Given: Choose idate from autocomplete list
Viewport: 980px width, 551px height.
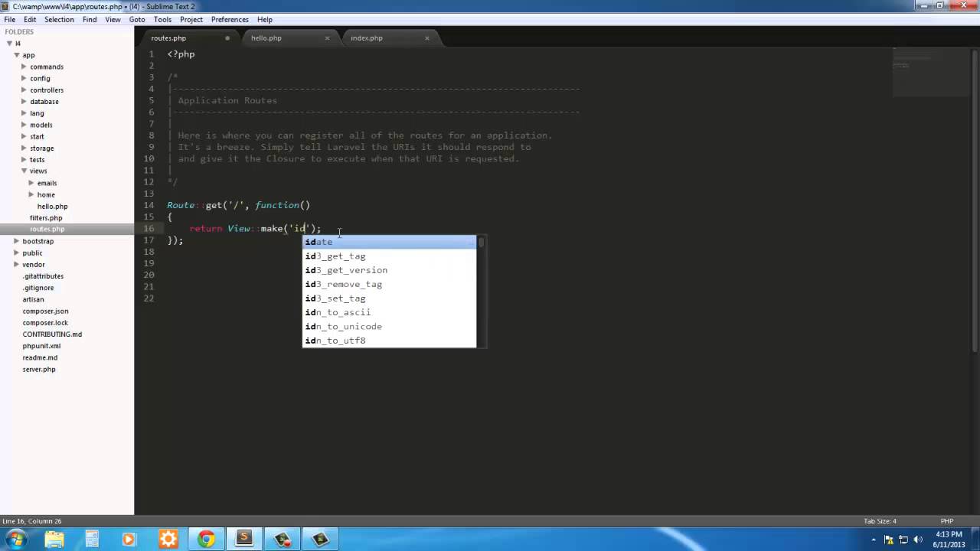Looking at the screenshot, I should point(390,242).
